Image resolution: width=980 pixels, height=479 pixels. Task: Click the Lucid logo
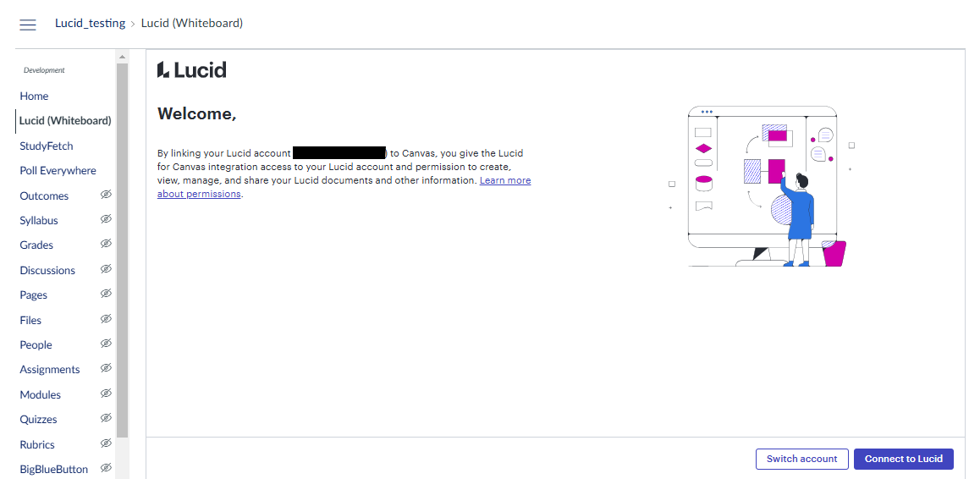coord(192,69)
